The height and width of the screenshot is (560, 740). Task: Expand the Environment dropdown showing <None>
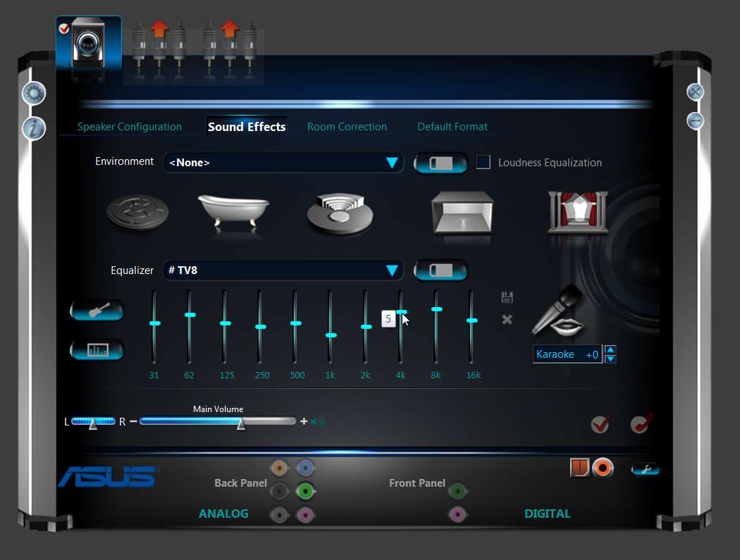[283, 162]
